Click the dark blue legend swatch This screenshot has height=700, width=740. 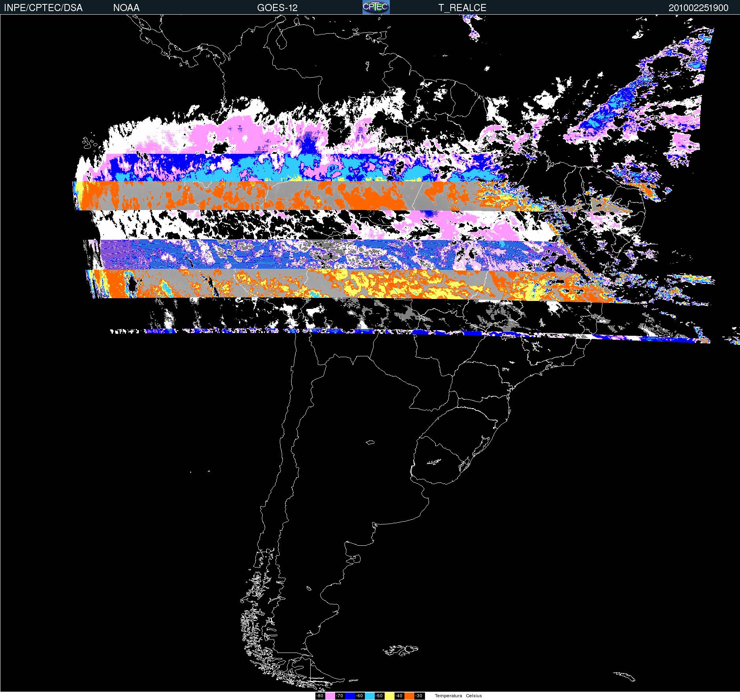[x=350, y=696]
